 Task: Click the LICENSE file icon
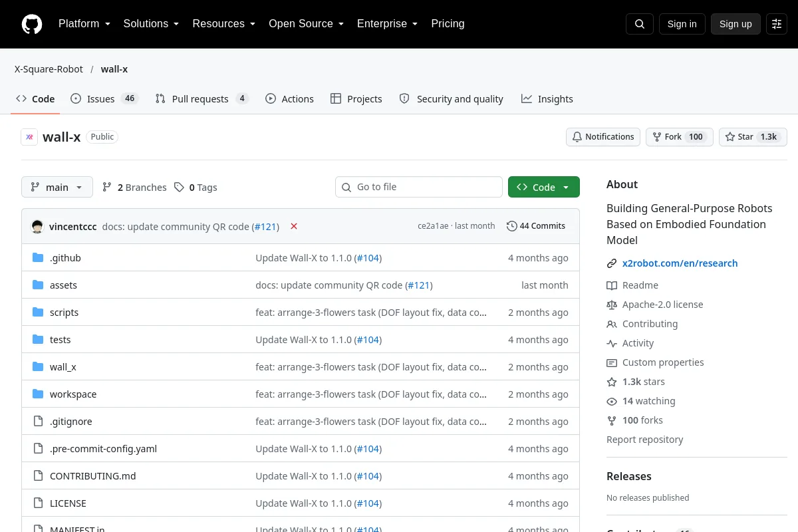(38, 503)
